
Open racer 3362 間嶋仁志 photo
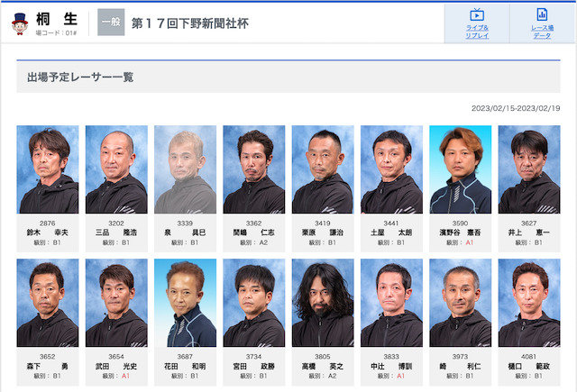pyautogui.click(x=254, y=169)
